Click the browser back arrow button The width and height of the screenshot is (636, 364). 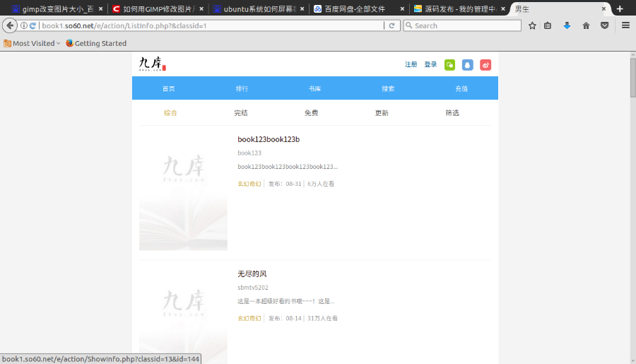(x=10, y=25)
